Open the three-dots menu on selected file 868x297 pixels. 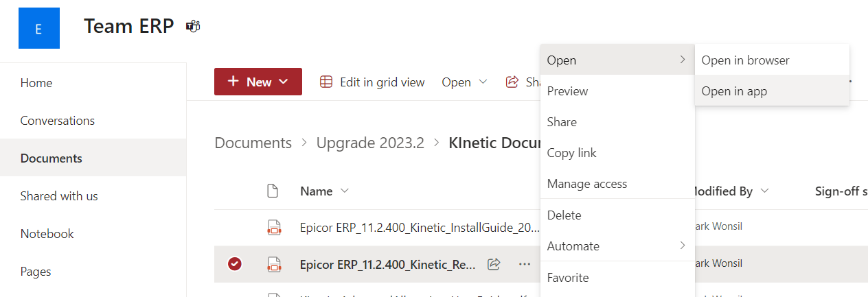point(525,264)
